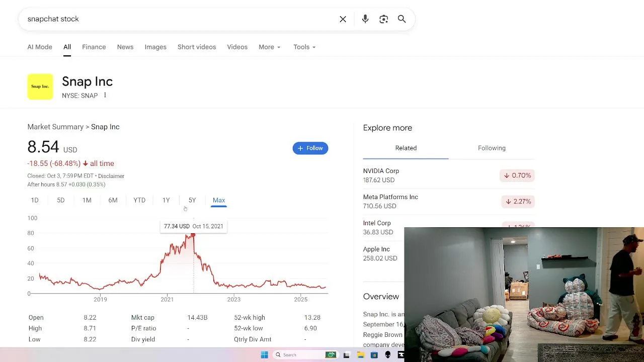Click the After hours 8.57 text
Screen dimensions: 644x362
(x=66, y=185)
